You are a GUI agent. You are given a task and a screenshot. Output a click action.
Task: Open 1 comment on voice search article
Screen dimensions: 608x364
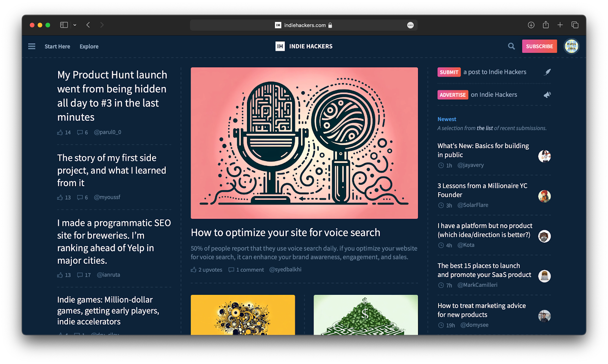point(246,270)
